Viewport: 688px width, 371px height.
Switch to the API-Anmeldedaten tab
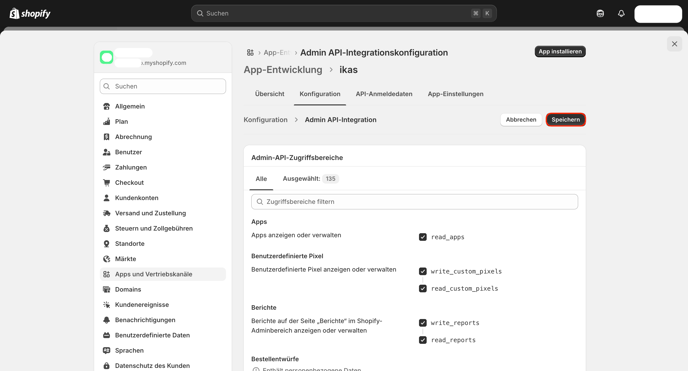coord(384,94)
